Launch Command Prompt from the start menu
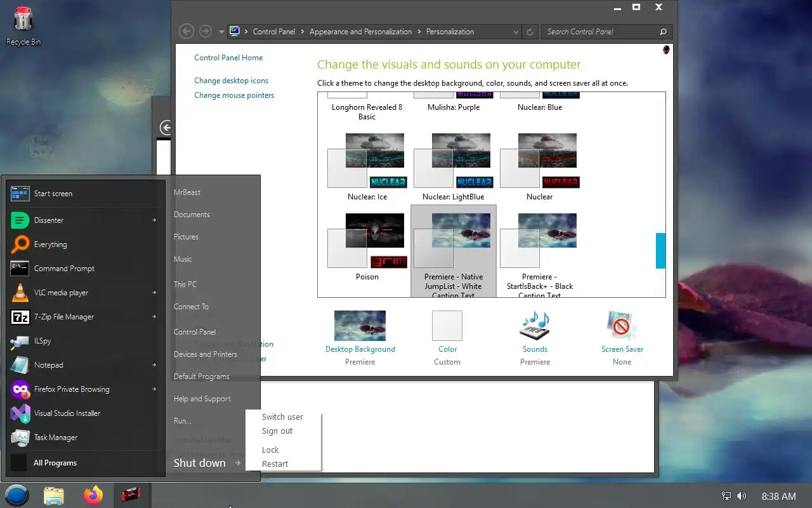Image resolution: width=812 pixels, height=508 pixels. (84, 269)
